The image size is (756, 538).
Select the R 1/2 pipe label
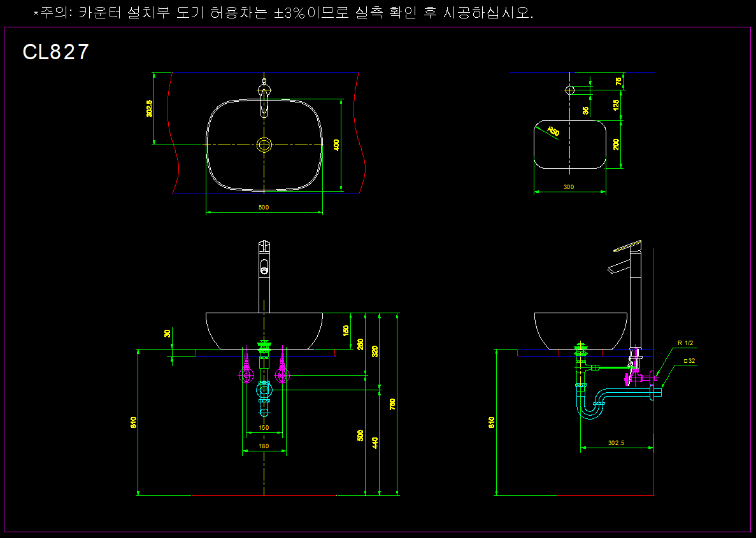[x=685, y=343]
